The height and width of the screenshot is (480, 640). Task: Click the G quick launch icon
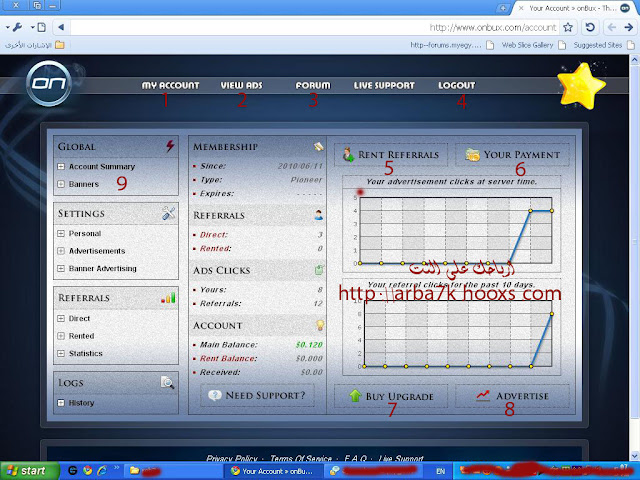[x=73, y=471]
